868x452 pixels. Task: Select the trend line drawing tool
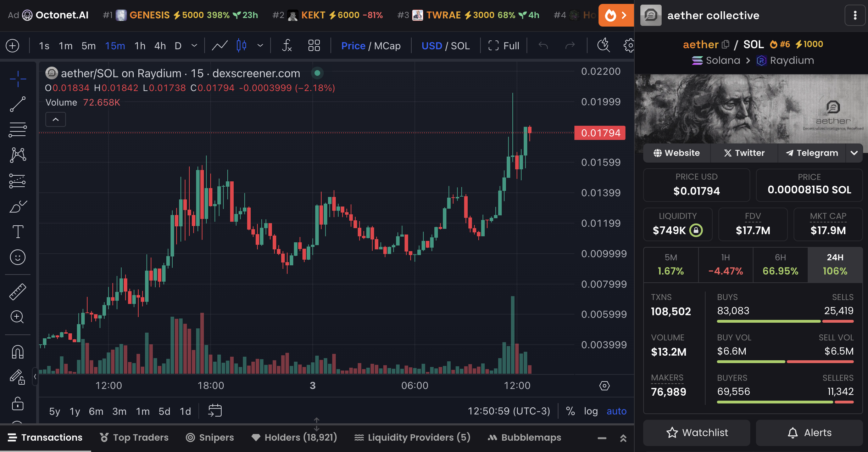click(18, 104)
